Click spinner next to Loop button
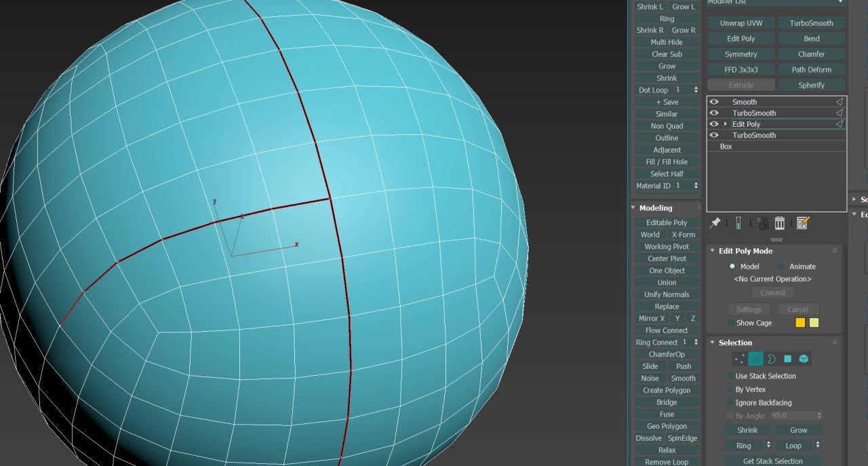The height and width of the screenshot is (466, 868). pyautogui.click(x=818, y=446)
